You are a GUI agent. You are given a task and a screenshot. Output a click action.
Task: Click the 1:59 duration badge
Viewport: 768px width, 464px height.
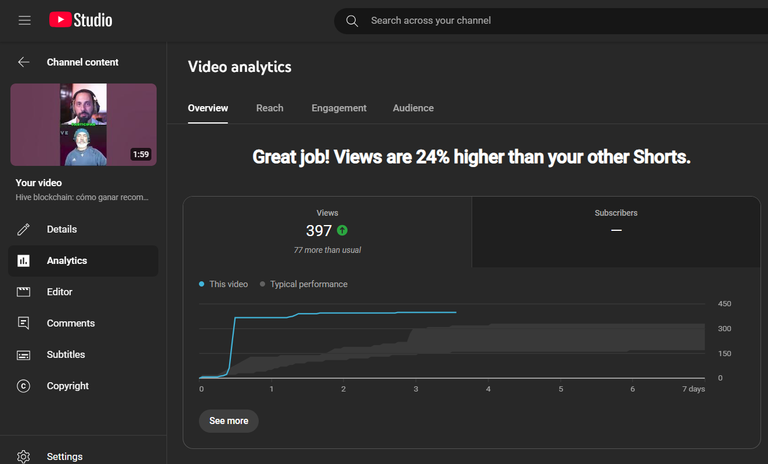141,154
